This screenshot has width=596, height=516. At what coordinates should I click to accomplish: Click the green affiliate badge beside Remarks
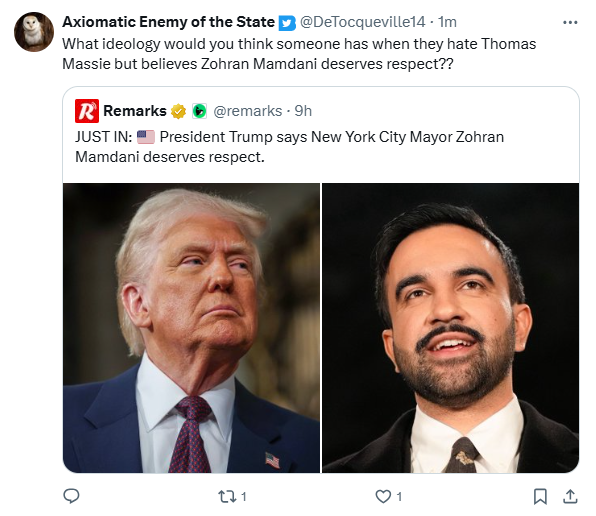(199, 111)
